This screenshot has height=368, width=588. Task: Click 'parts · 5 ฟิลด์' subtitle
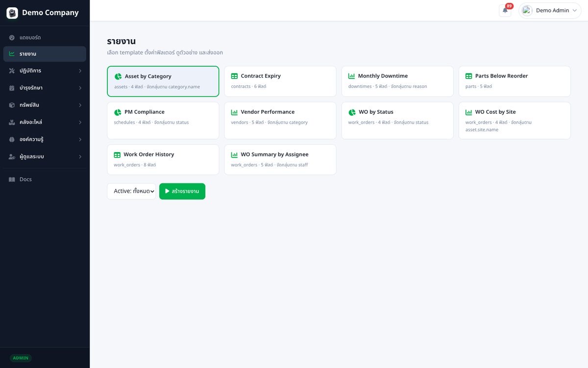479,86
